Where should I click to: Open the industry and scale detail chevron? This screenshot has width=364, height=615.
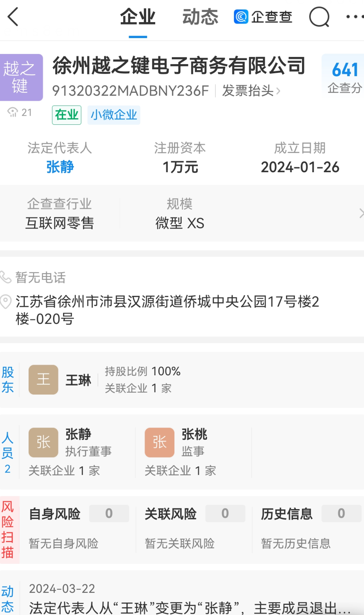point(361,213)
